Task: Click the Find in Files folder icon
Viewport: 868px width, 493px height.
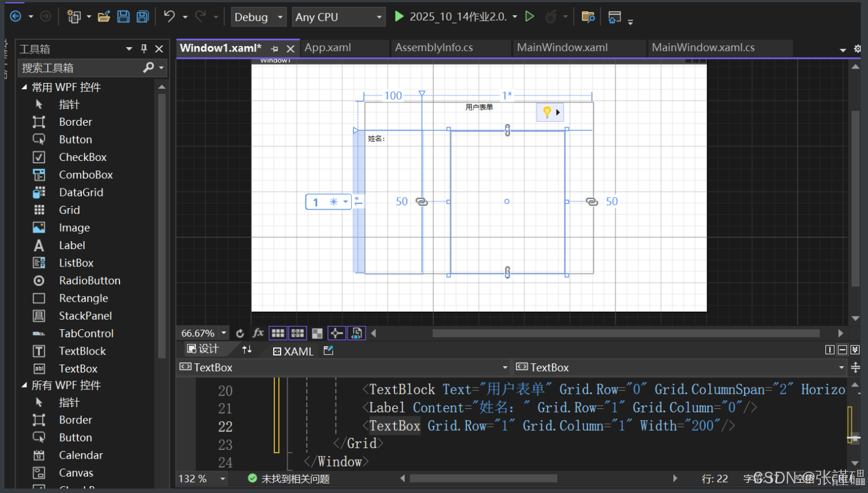Action: click(x=588, y=17)
